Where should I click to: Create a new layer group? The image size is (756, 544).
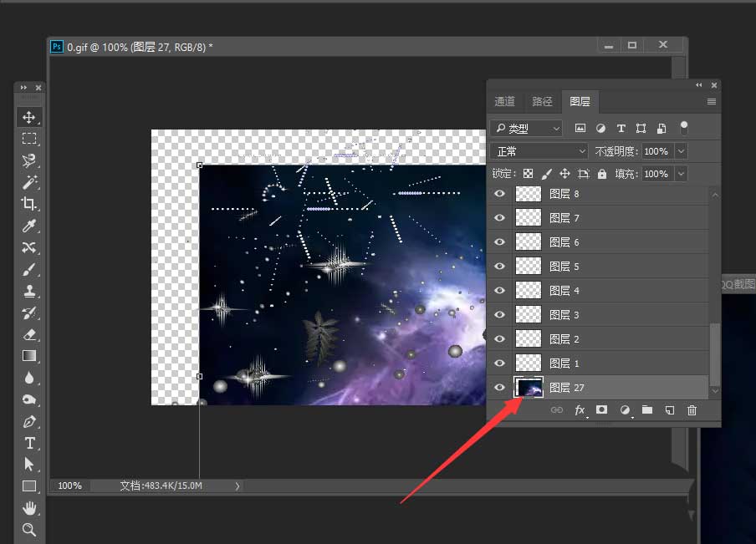coord(647,410)
